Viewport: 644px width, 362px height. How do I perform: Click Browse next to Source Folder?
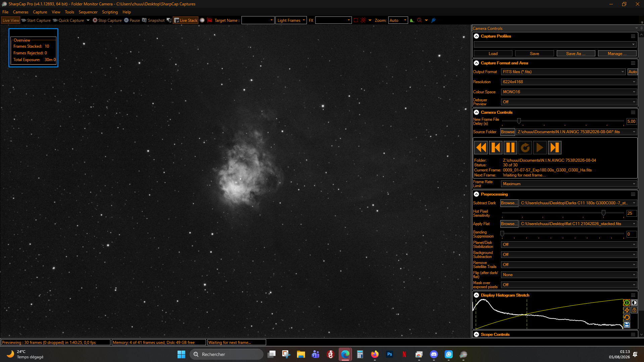click(507, 132)
